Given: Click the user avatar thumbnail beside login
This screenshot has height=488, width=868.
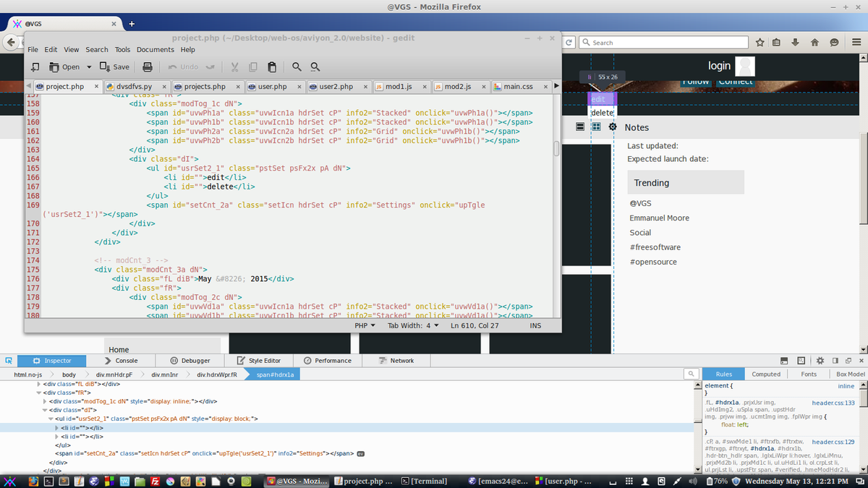Looking at the screenshot, I should pos(744,67).
